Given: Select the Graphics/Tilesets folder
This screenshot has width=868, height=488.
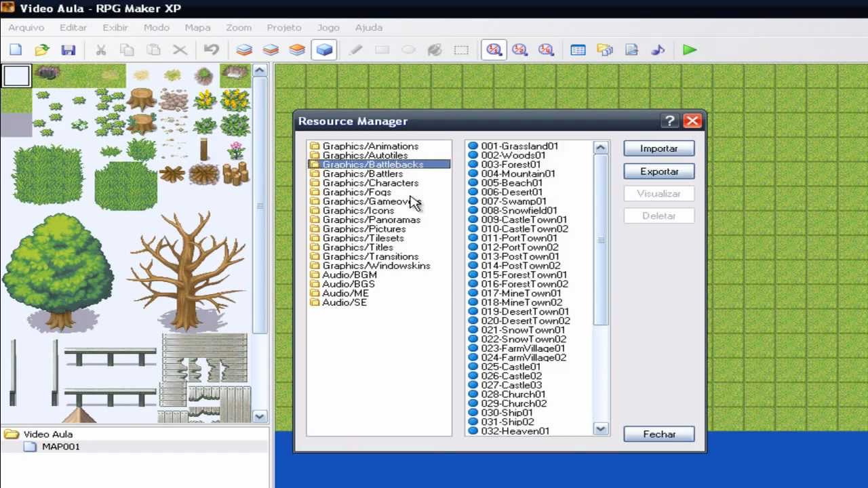Looking at the screenshot, I should coord(363,239).
